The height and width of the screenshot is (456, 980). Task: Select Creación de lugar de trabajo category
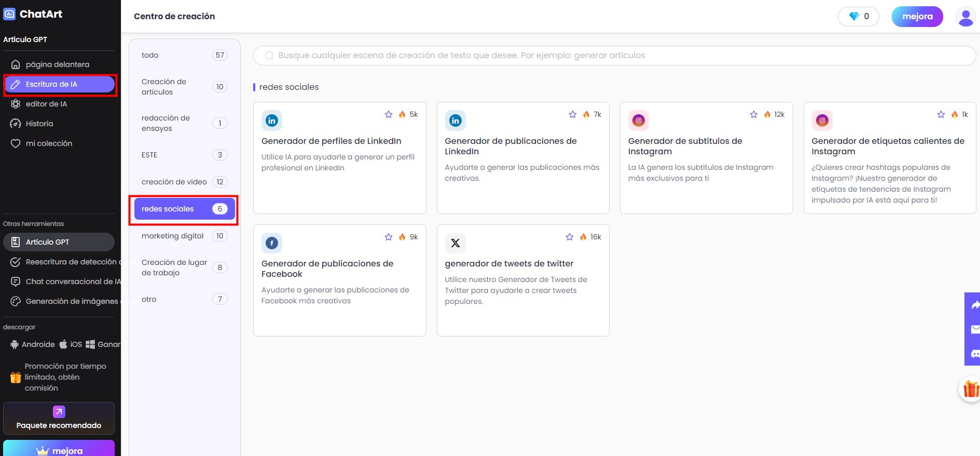pos(184,267)
